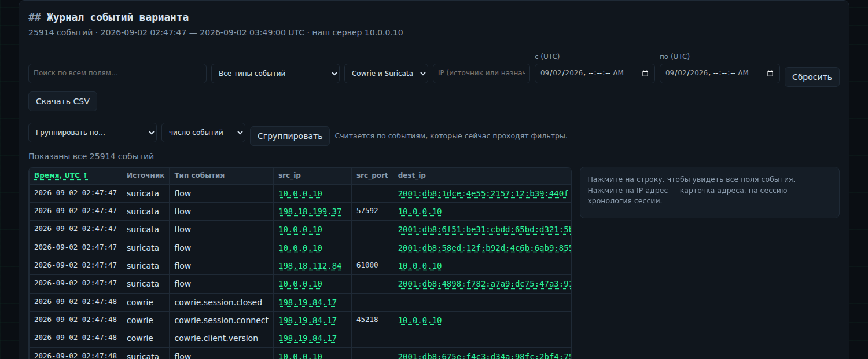868x359 pixels.
Task: Open address card for 198.18.199.37
Action: 310,211
